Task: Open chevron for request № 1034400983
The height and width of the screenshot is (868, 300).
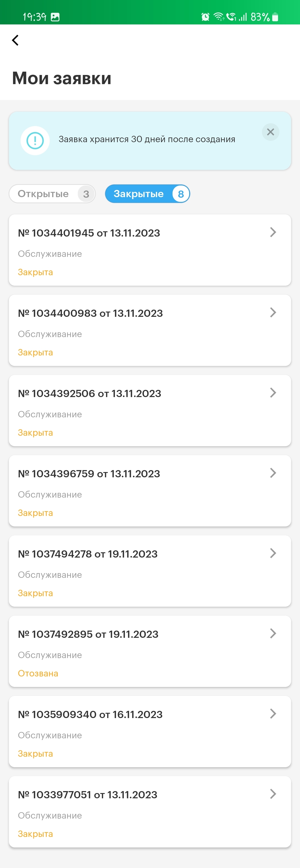Action: [x=273, y=312]
